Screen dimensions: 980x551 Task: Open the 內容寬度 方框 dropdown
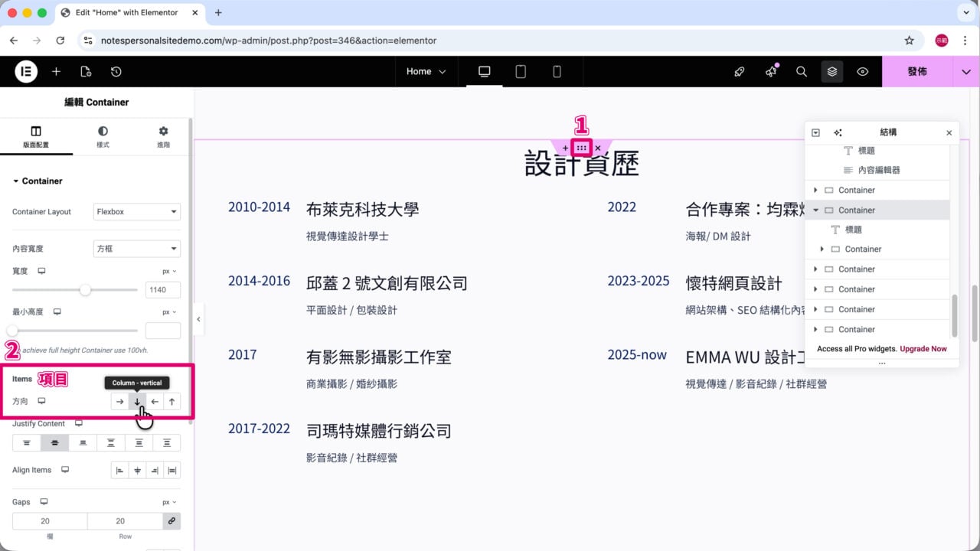point(137,249)
